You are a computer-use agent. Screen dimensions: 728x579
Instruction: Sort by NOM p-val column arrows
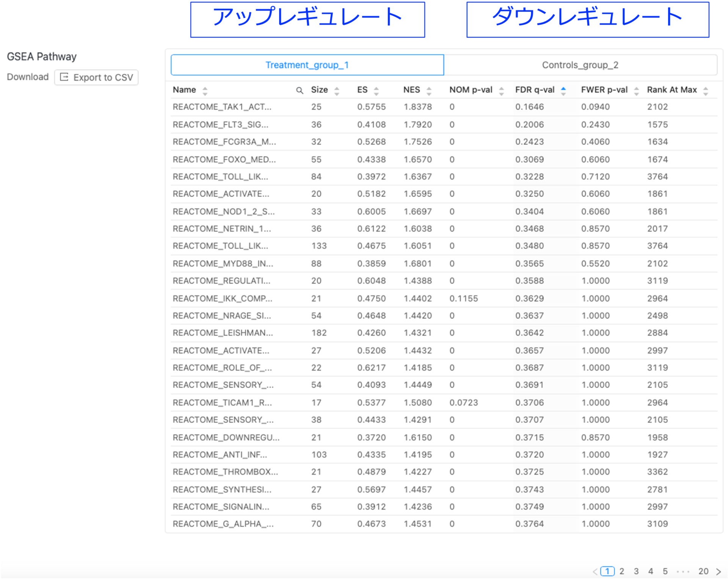tap(501, 91)
